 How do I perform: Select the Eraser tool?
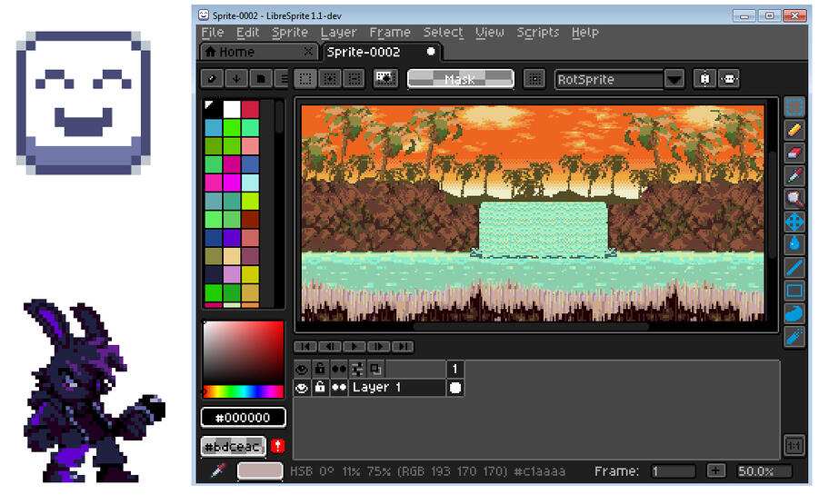tap(794, 153)
